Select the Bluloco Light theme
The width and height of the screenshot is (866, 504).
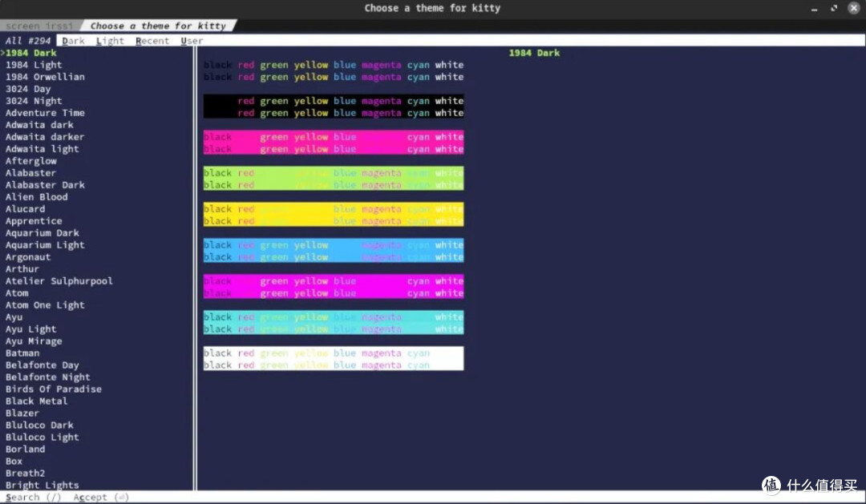[x=42, y=437]
